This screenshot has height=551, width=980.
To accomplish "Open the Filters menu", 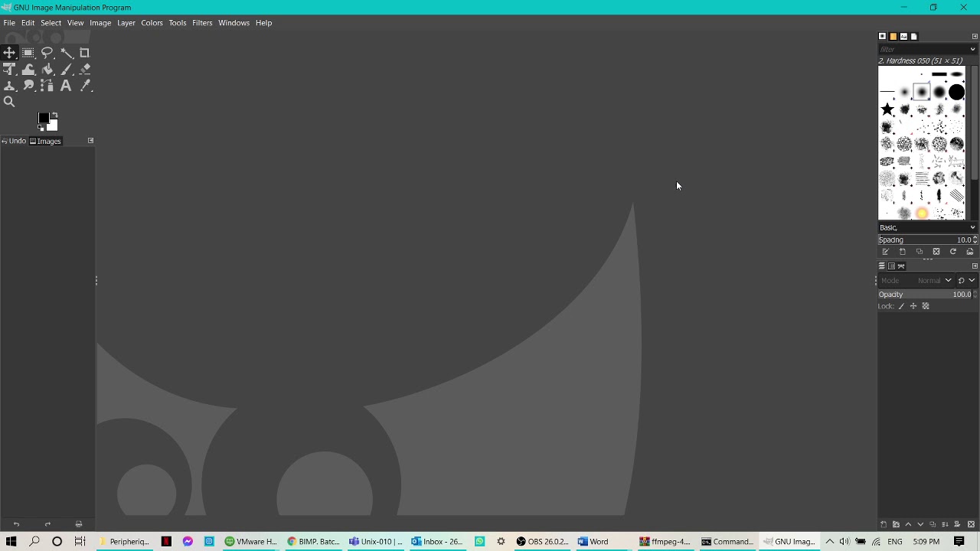I will [202, 23].
